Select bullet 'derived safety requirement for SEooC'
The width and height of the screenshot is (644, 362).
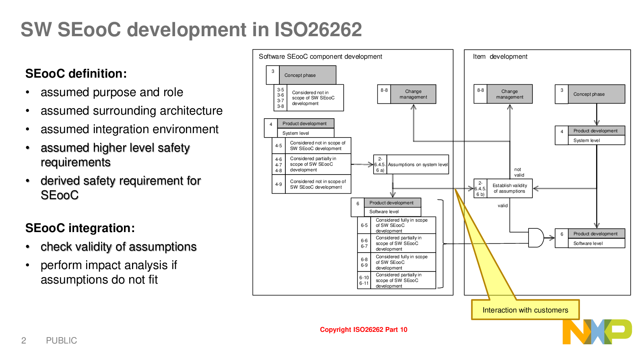(121, 188)
